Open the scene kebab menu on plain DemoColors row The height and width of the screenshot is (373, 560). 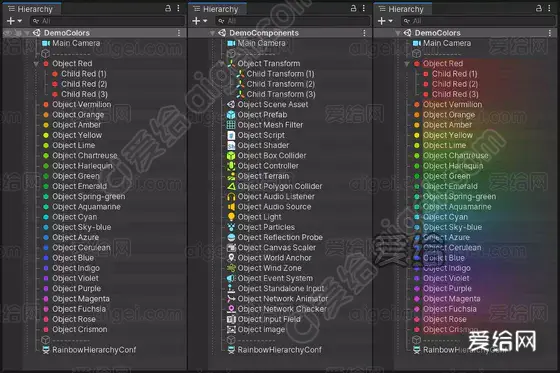point(179,33)
